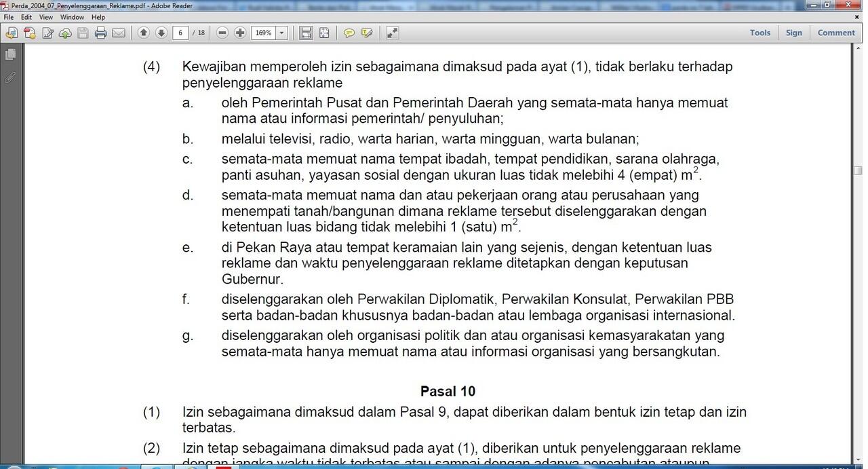This screenshot has height=469, width=868.
Task: Show the Attachments paperclip panel icon
Action: pyautogui.click(x=10, y=77)
